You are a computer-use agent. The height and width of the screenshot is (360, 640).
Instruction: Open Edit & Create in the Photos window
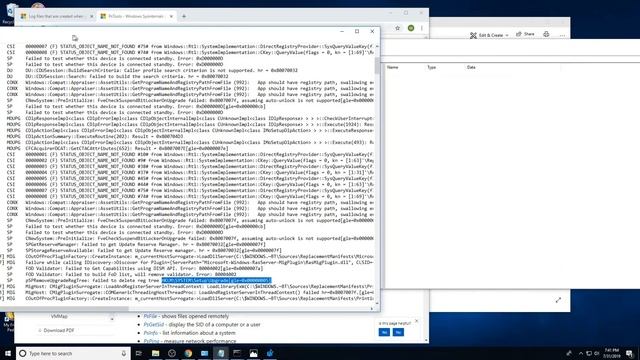click(x=489, y=35)
